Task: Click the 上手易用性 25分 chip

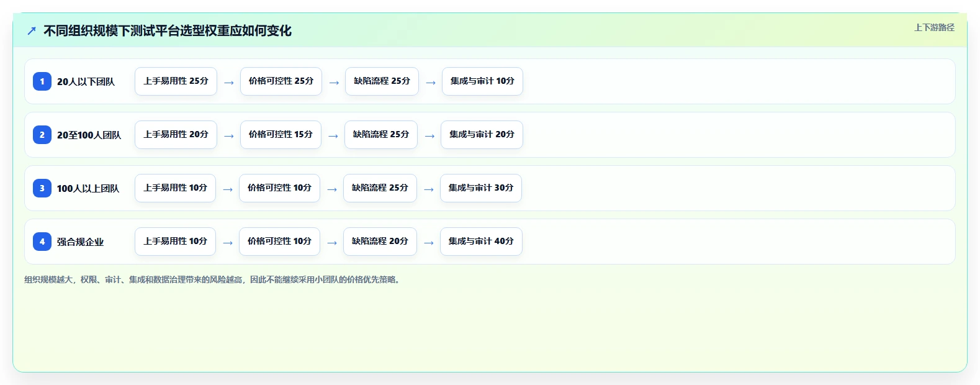Action: 176,81
